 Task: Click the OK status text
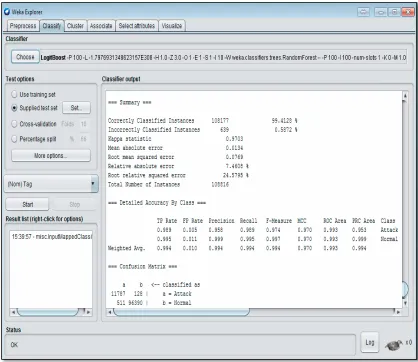pyautogui.click(x=14, y=345)
